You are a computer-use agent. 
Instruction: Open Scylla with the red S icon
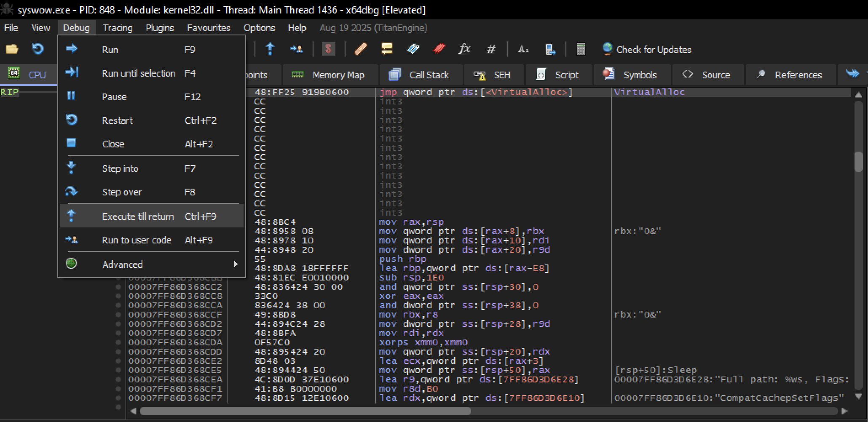328,49
